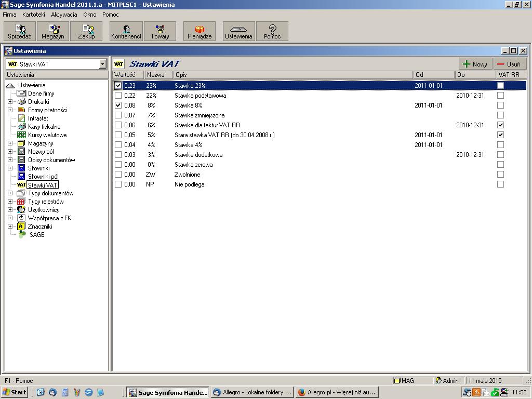The image size is (532, 399).
Task: Tick VAT RR checkbox in the Nie podlega row
Action: (500, 184)
